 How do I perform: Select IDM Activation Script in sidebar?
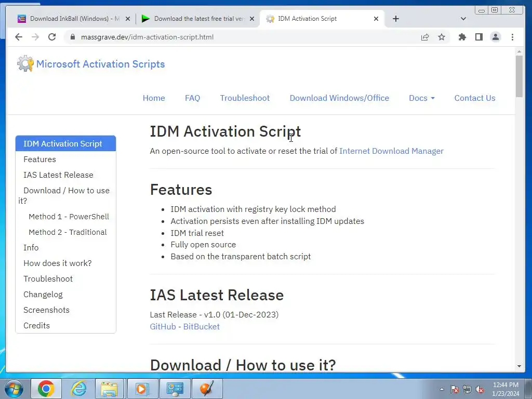(x=65, y=143)
